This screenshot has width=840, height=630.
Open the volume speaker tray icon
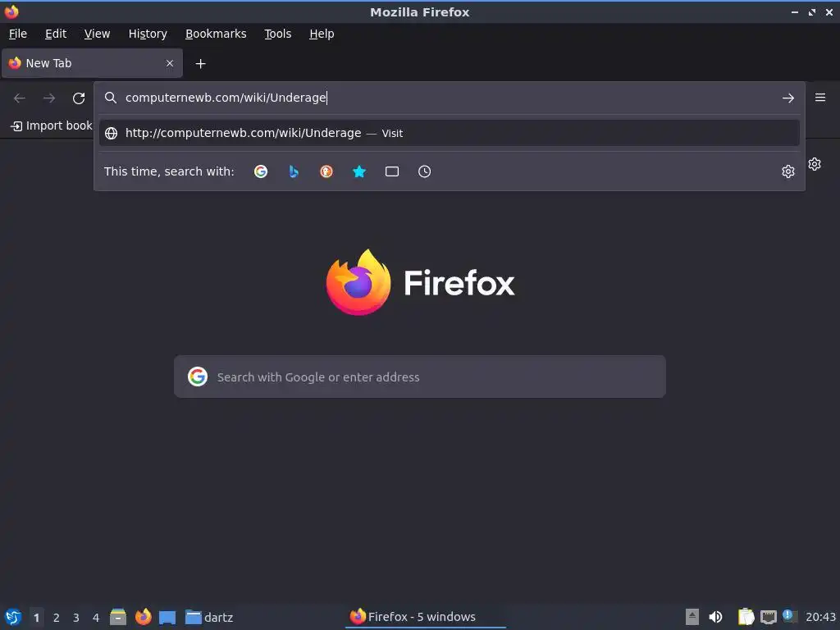click(x=715, y=617)
